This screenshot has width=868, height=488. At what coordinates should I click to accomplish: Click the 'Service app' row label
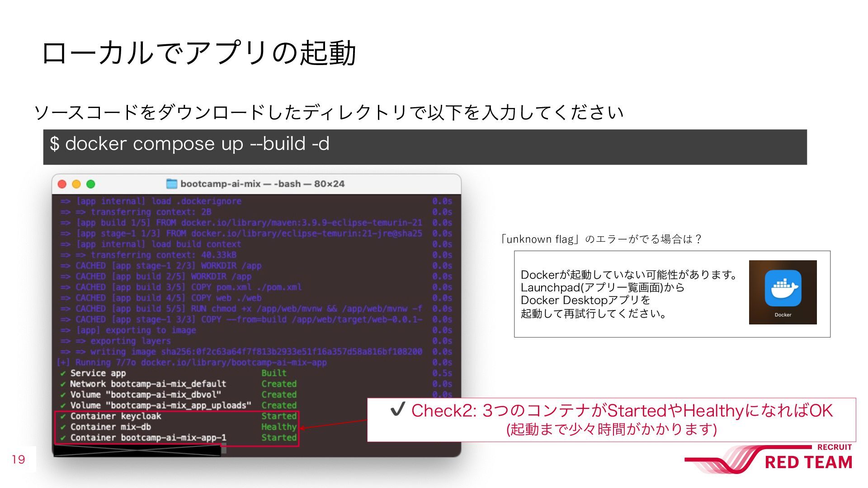(x=98, y=374)
